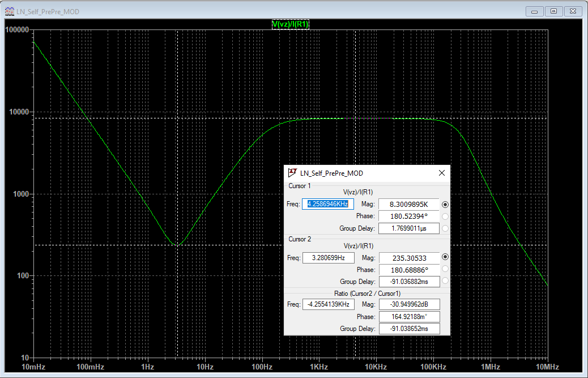Click the 10mHz horizontal axis label
Screen dimensions: 588x378
[x=34, y=367]
